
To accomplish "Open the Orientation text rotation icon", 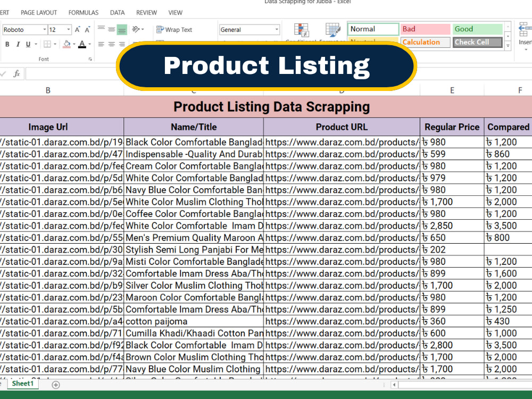I will (136, 29).
